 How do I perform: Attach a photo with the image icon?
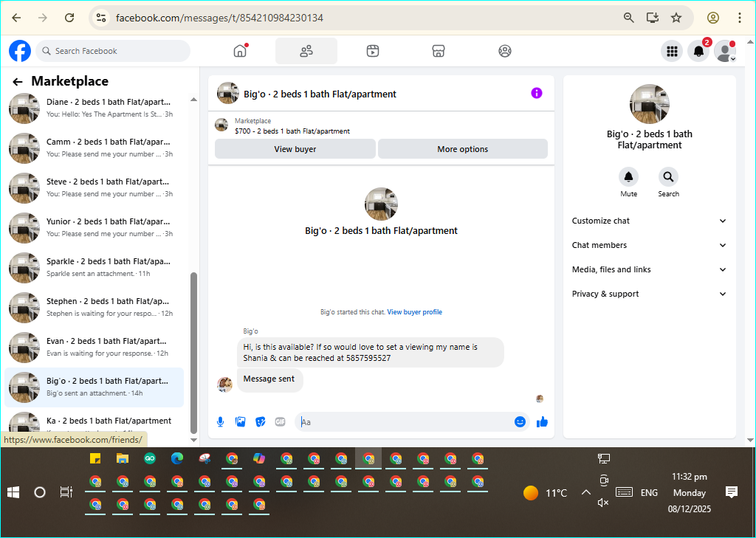[x=240, y=422]
